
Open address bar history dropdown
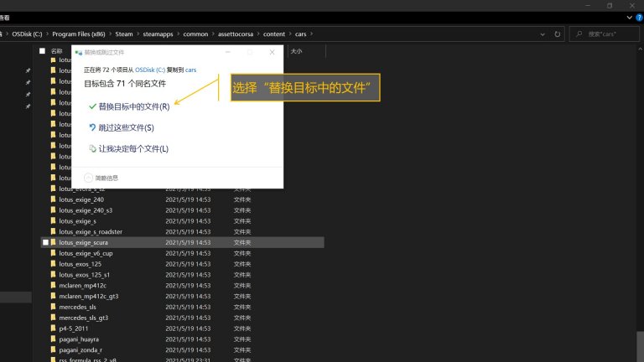(x=543, y=34)
